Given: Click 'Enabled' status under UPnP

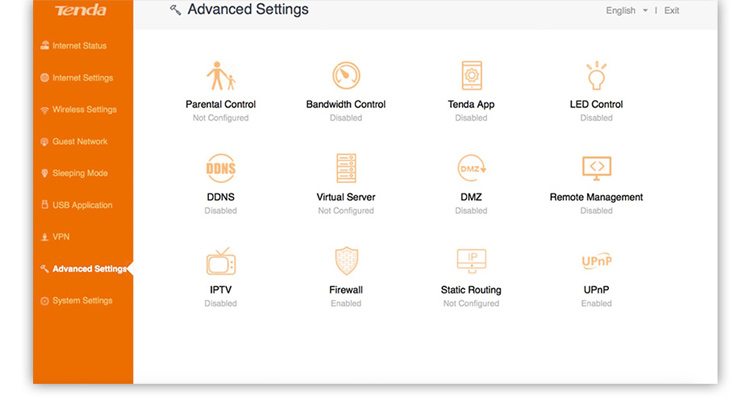Looking at the screenshot, I should click(x=596, y=303).
